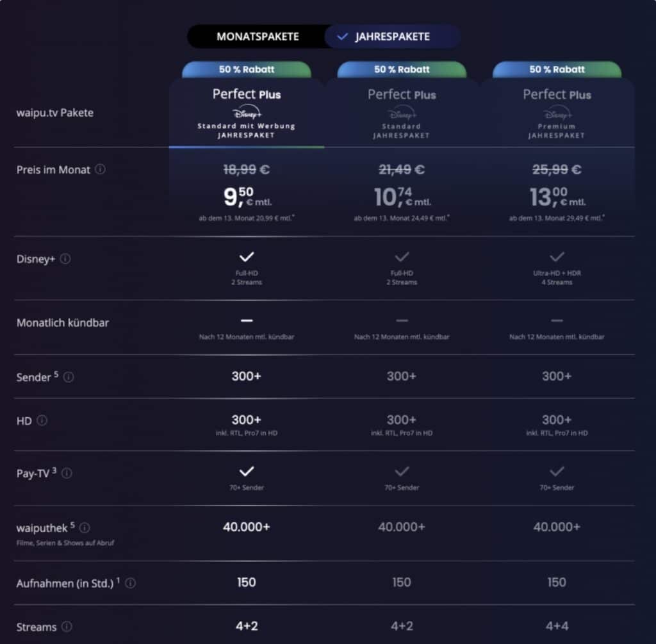Click info icon next to Preis im Monat
The width and height of the screenshot is (656, 644).
(x=100, y=170)
